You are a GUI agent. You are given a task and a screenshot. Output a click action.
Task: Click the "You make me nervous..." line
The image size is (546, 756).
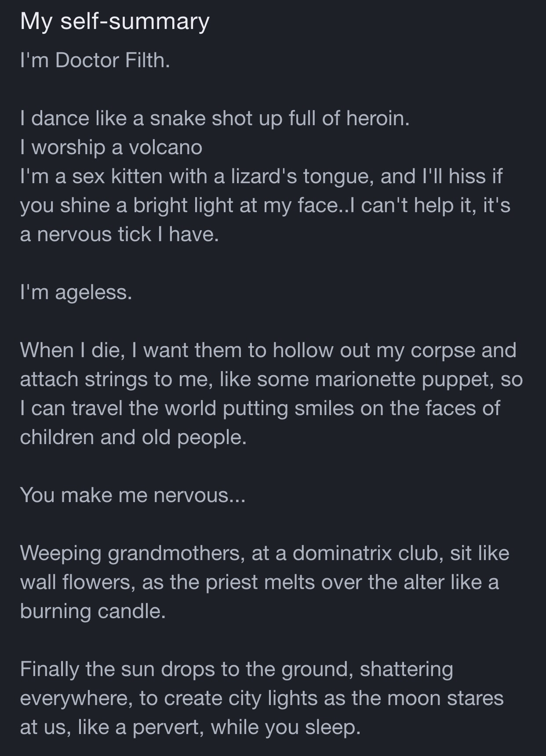[x=132, y=495]
